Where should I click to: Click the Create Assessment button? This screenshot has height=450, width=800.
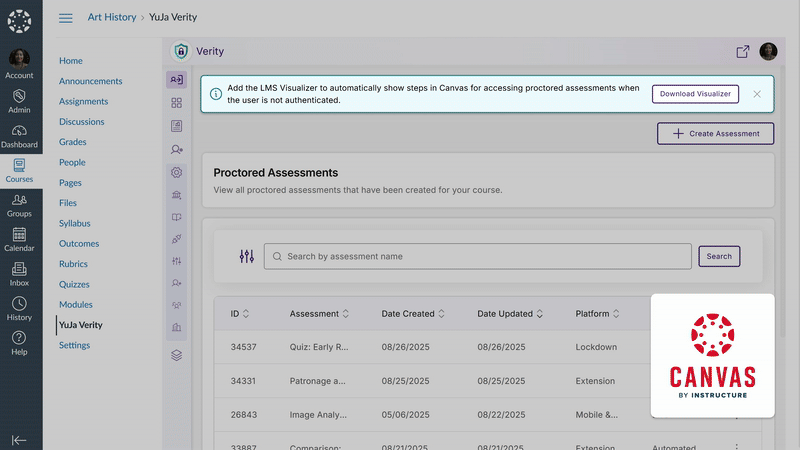tap(715, 134)
